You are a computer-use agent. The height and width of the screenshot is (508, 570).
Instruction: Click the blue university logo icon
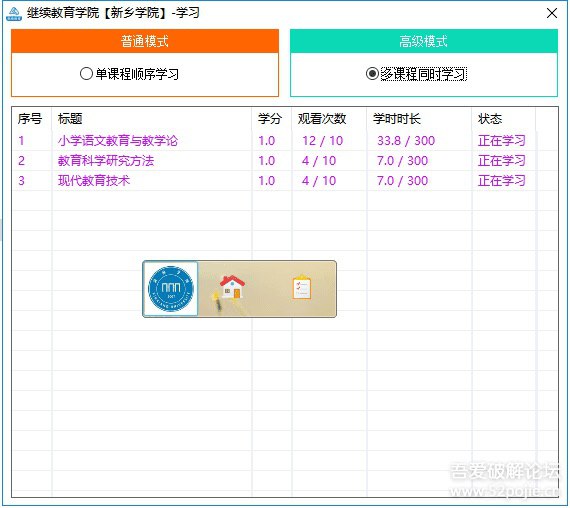171,289
